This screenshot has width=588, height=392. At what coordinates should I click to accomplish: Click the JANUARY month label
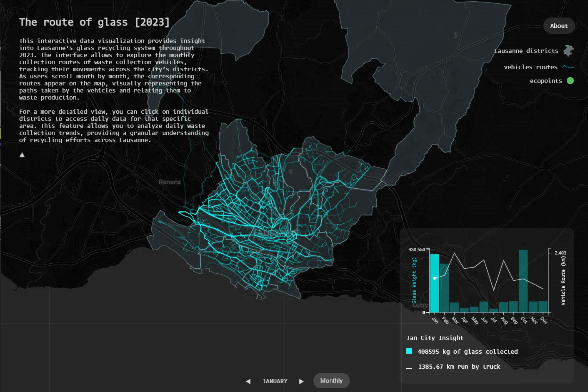(275, 381)
